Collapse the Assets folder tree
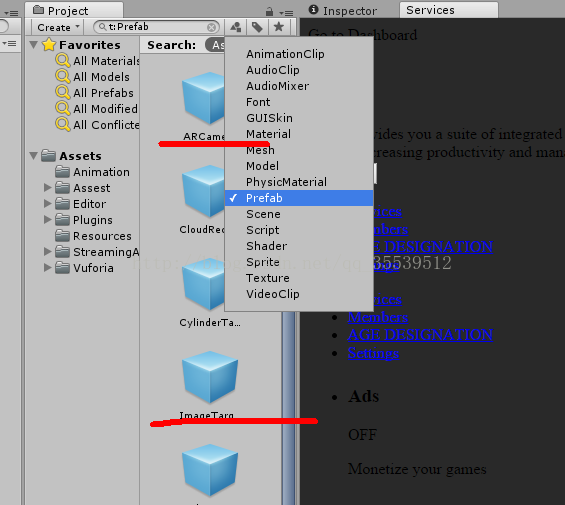 pyautogui.click(x=34, y=156)
